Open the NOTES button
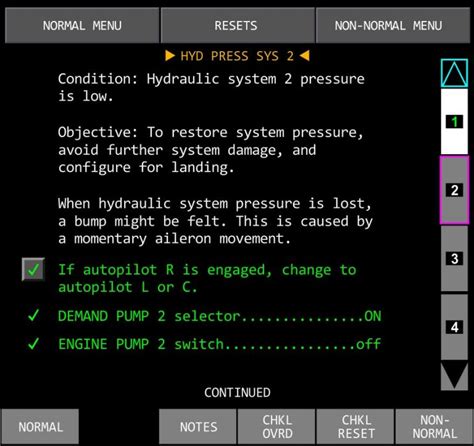 198,427
